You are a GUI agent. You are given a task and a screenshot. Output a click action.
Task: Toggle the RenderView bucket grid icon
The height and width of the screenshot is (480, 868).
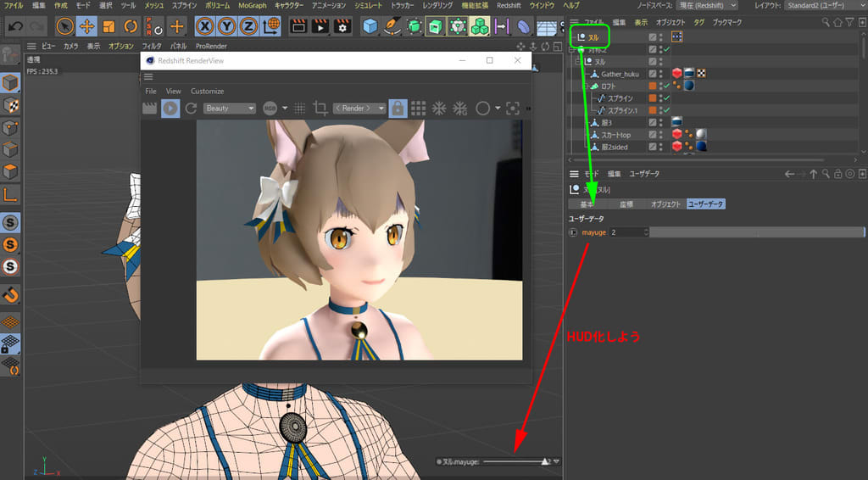point(419,109)
